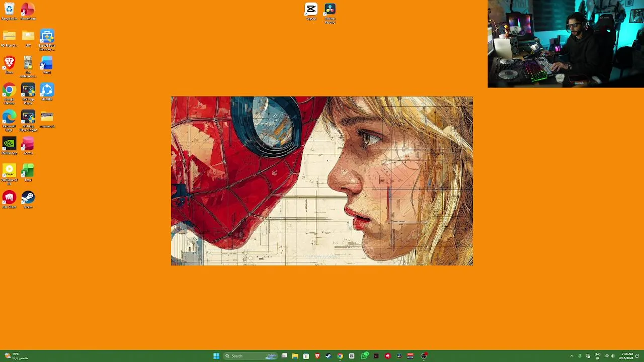This screenshot has width=644, height=362.
Task: Launch PowerPoint from the desktop
Action: tap(28, 12)
